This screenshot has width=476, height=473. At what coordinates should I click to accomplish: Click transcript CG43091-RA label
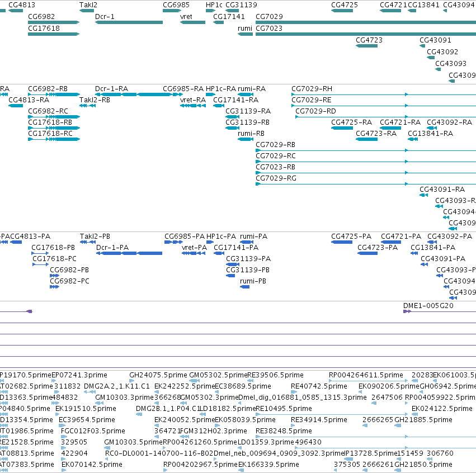(442, 190)
